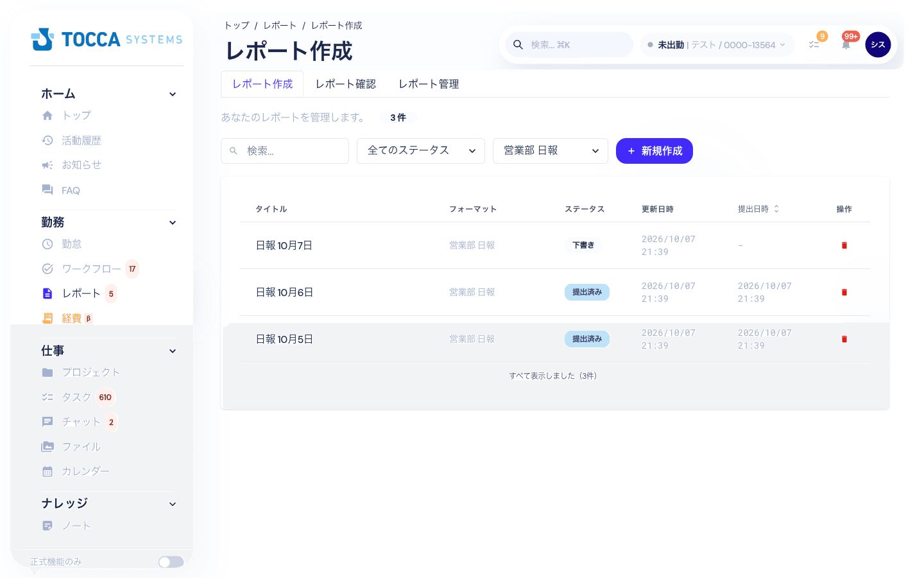Image resolution: width=924 pixels, height=578 pixels.
Task: Open お知らせ megaphone icon
Action: click(x=47, y=165)
